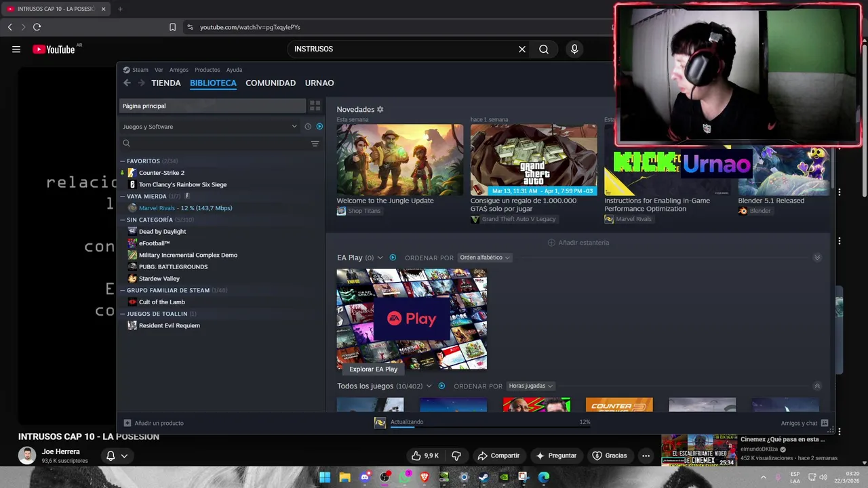This screenshot has height=488, width=868.
Task: Click the plus icon for Añadir un producto
Action: [x=127, y=423]
